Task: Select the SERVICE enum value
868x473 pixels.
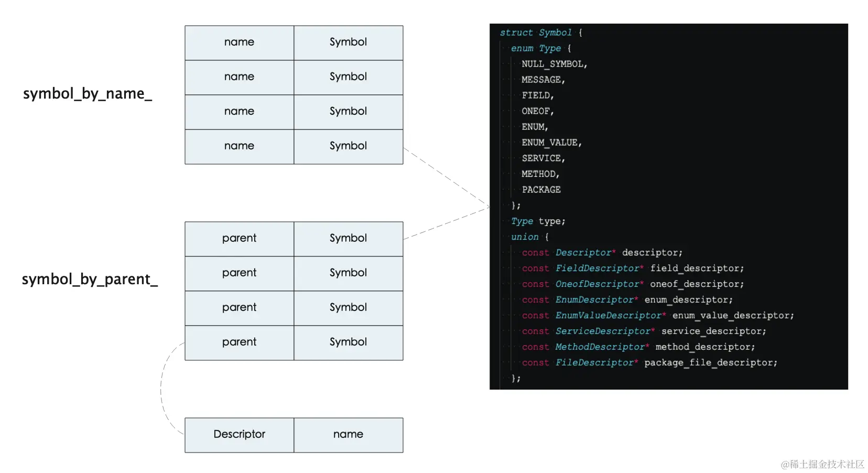Action: coord(544,158)
